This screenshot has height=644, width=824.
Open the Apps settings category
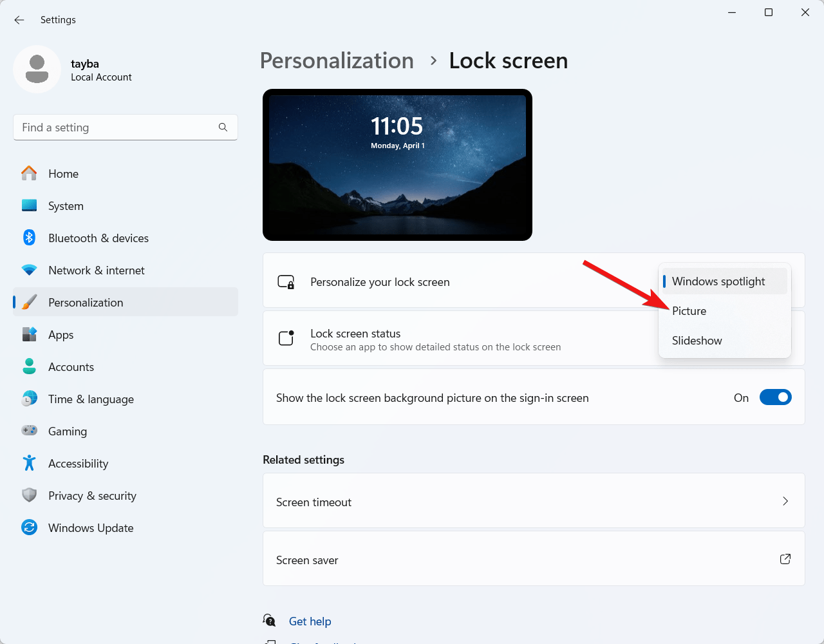coord(61,335)
